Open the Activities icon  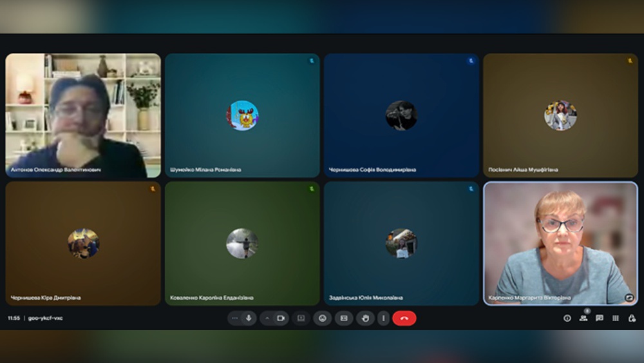coord(616,318)
